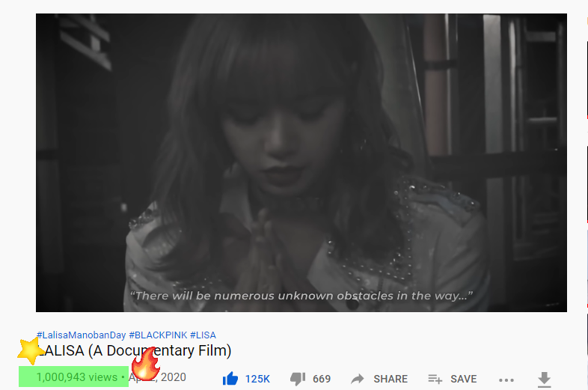588x390 pixels.
Task: Click the save to playlist icon
Action: click(x=435, y=379)
